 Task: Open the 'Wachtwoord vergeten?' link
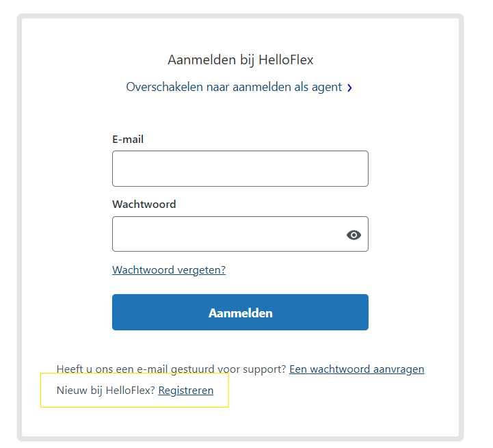click(x=169, y=269)
